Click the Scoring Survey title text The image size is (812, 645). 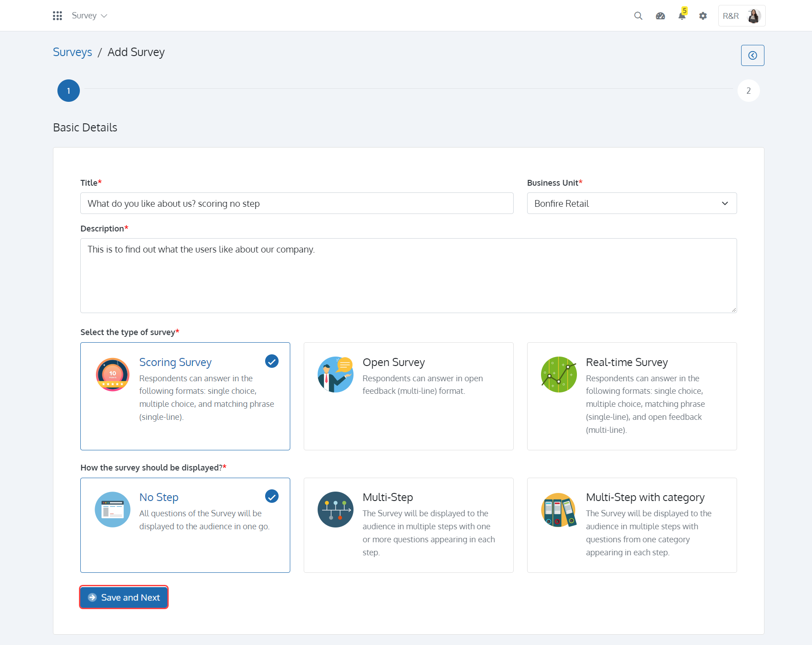click(175, 362)
